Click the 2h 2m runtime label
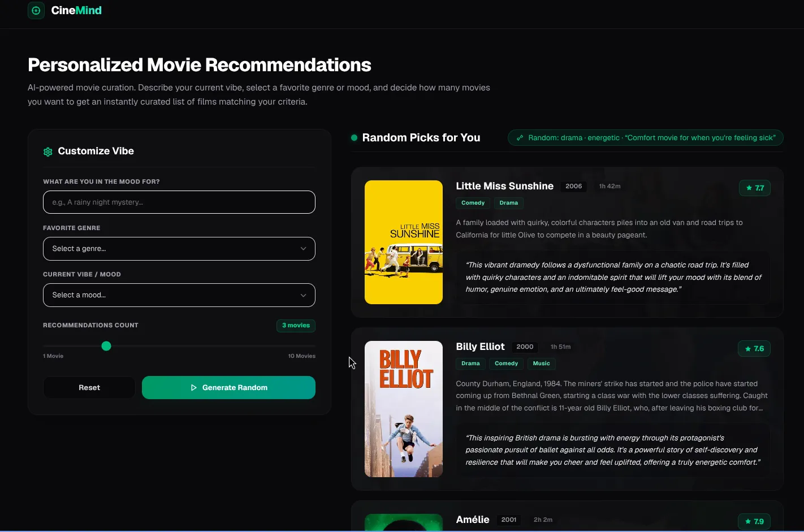 pos(543,520)
